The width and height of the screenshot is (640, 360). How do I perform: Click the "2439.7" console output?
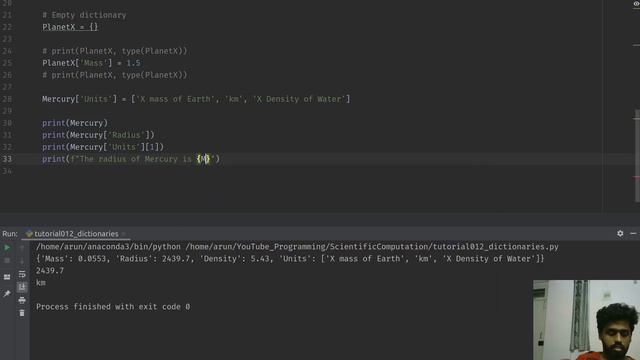50,270
